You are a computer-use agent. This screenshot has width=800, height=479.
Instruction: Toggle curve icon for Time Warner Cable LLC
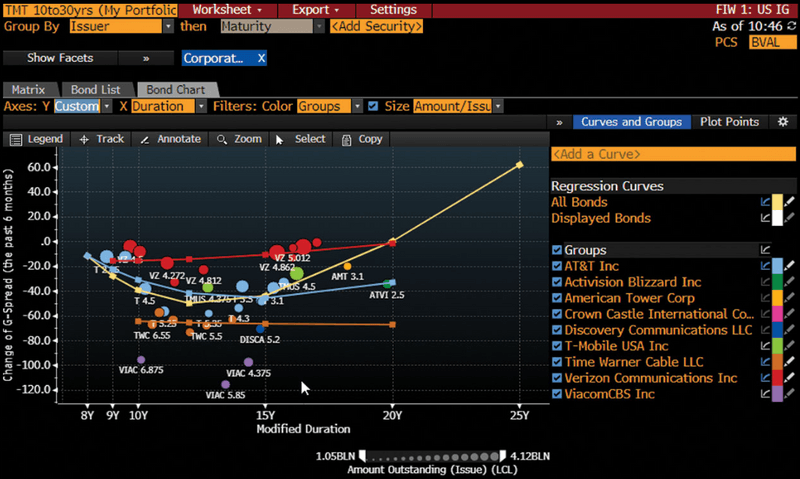(765, 362)
